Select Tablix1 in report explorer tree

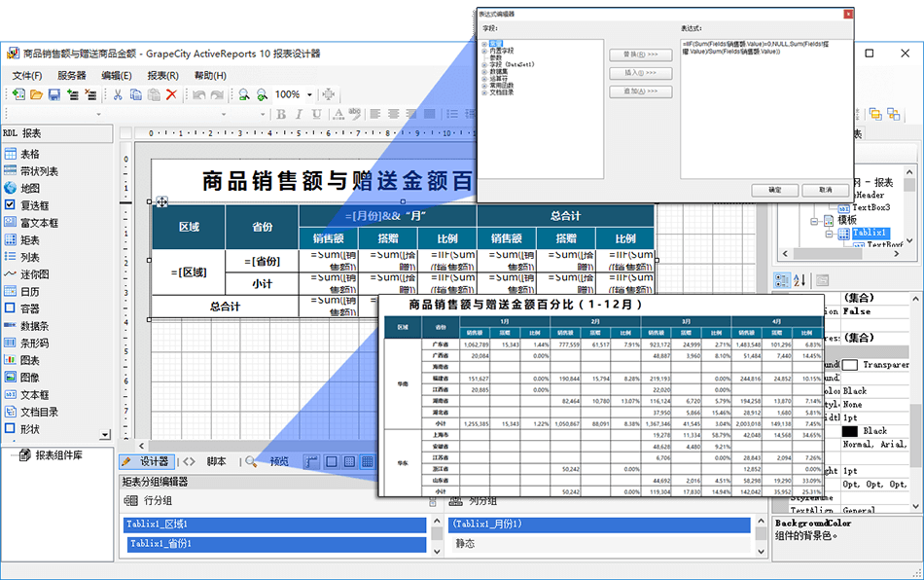point(870,233)
